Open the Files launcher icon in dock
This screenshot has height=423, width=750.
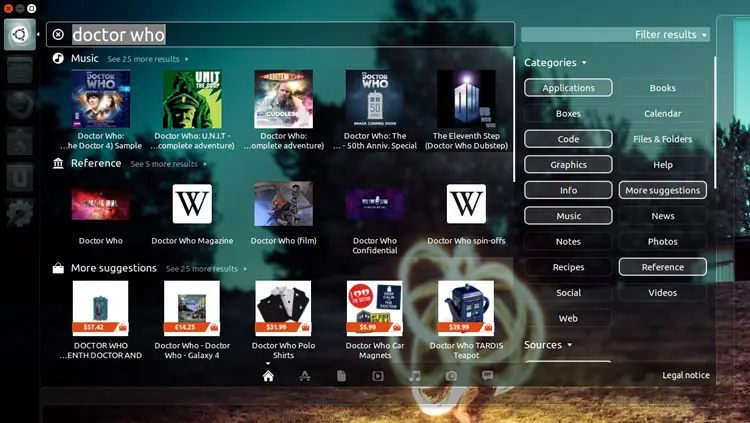point(20,70)
